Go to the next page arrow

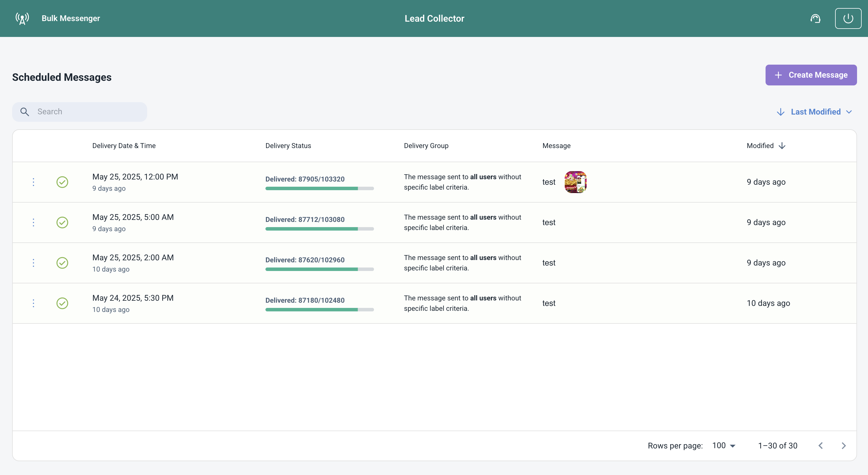click(843, 445)
